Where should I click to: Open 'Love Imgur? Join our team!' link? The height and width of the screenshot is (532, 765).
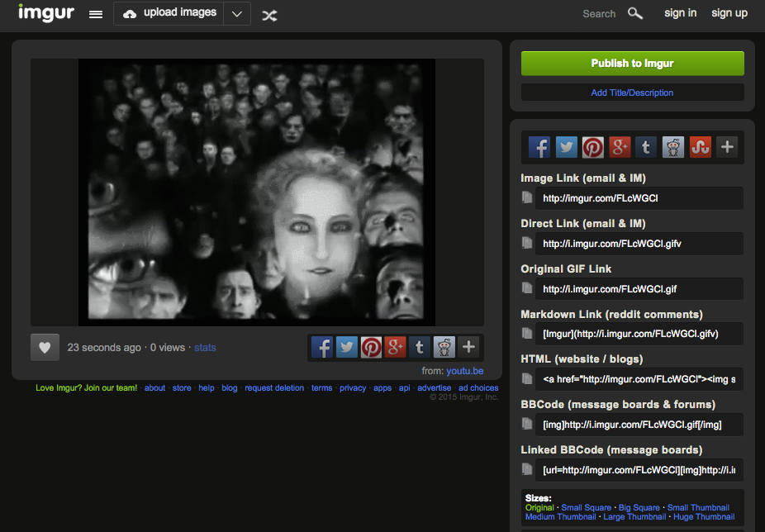tap(87, 388)
